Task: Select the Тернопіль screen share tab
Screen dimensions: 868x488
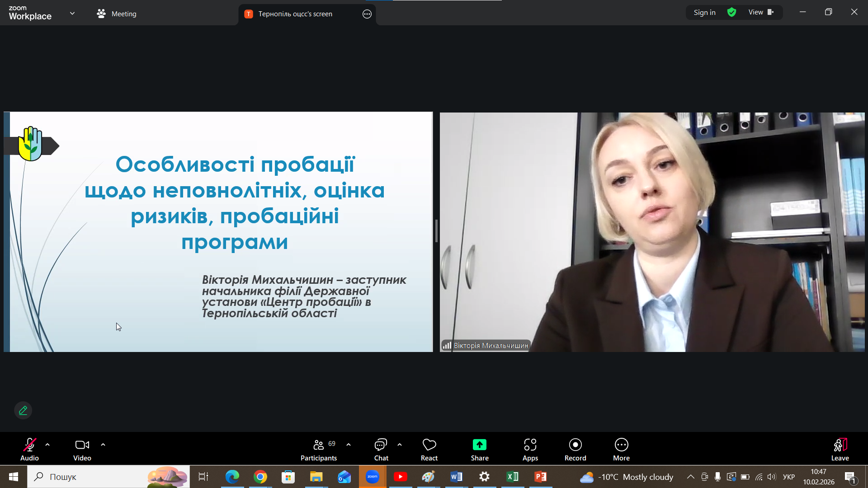Action: coord(295,14)
